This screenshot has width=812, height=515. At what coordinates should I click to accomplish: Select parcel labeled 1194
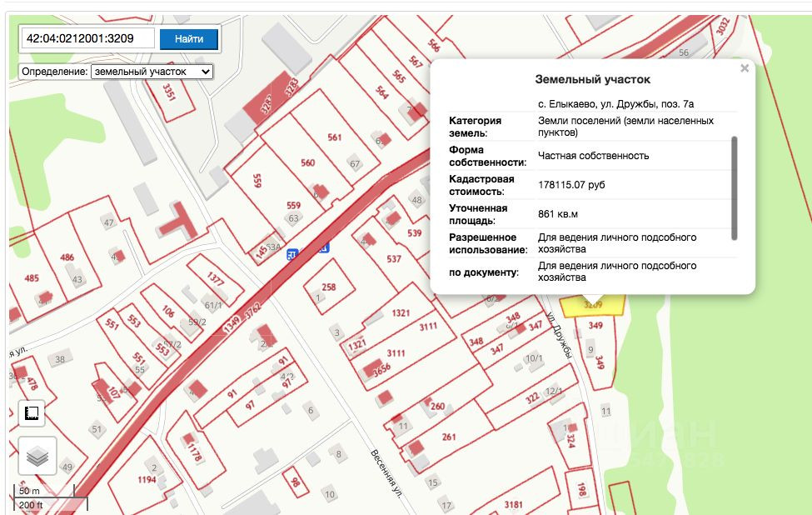[x=147, y=479]
